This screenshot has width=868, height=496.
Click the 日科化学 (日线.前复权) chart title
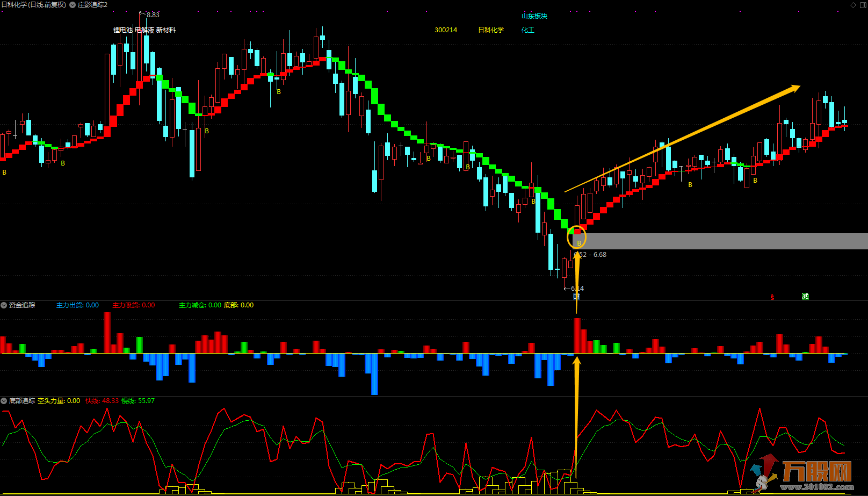pyautogui.click(x=34, y=5)
